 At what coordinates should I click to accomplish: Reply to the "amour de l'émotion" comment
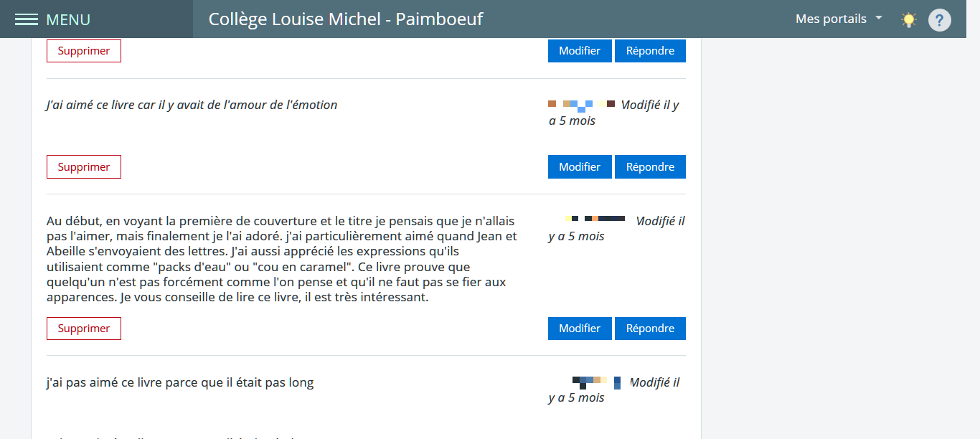(x=650, y=167)
